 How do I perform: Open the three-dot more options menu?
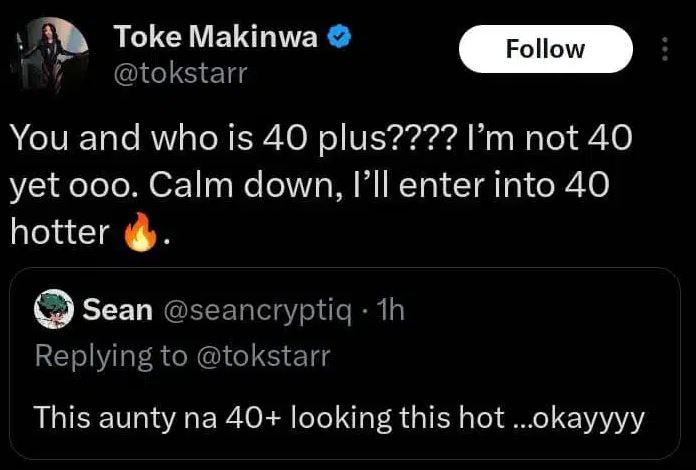click(666, 49)
